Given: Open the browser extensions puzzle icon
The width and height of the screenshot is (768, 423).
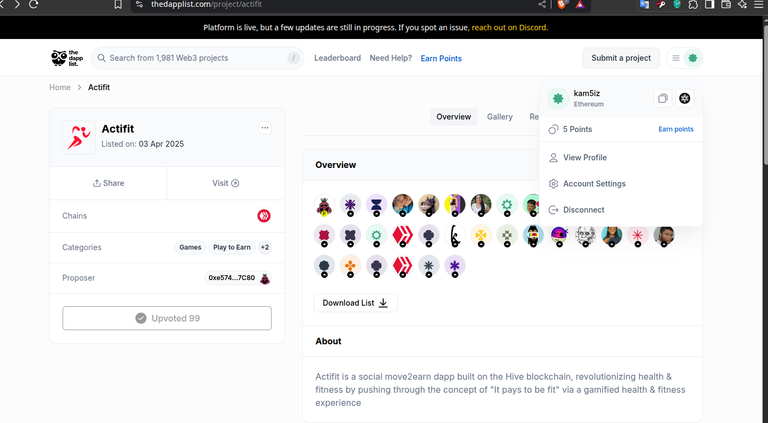Looking at the screenshot, I should point(693,4).
